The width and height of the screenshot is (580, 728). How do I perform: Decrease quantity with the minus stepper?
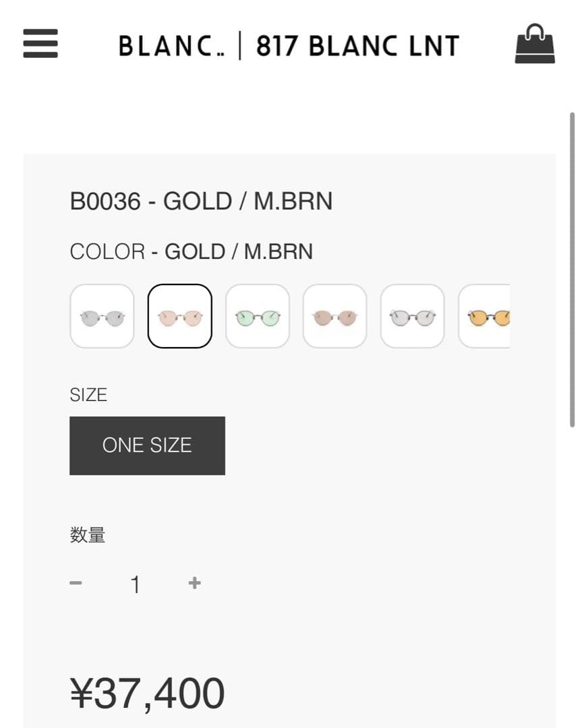pyautogui.click(x=77, y=582)
